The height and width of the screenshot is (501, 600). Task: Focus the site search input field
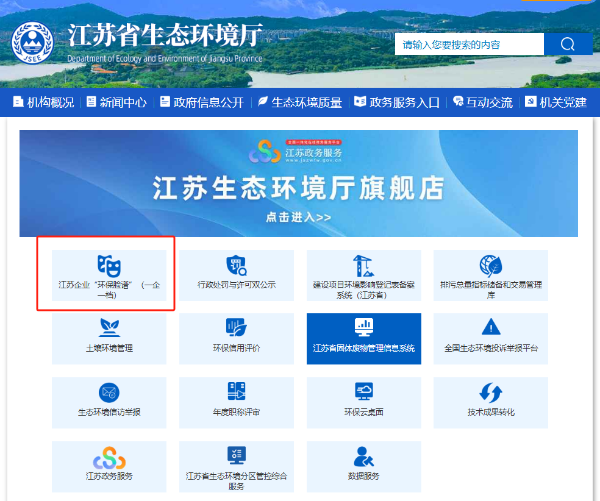click(x=469, y=44)
